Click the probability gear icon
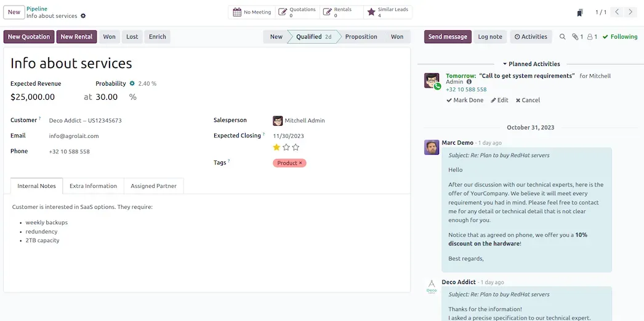Image resolution: width=644 pixels, height=321 pixels. click(x=132, y=84)
